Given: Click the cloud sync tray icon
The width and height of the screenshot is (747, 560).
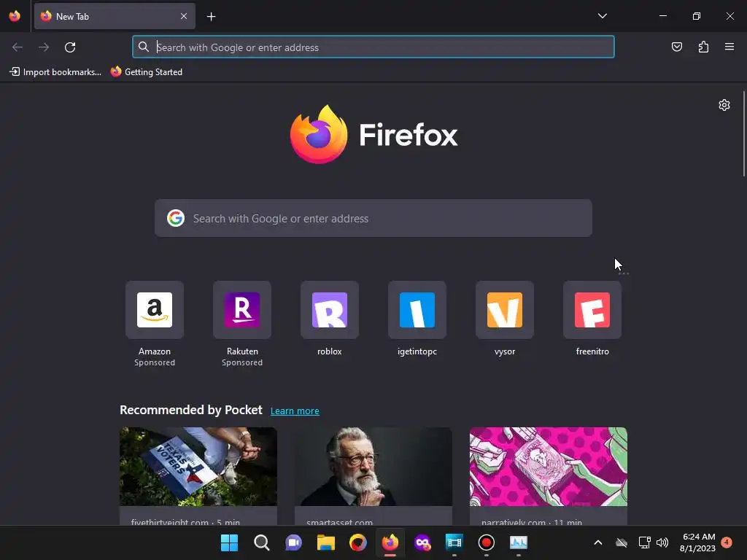Looking at the screenshot, I should pyautogui.click(x=622, y=542).
